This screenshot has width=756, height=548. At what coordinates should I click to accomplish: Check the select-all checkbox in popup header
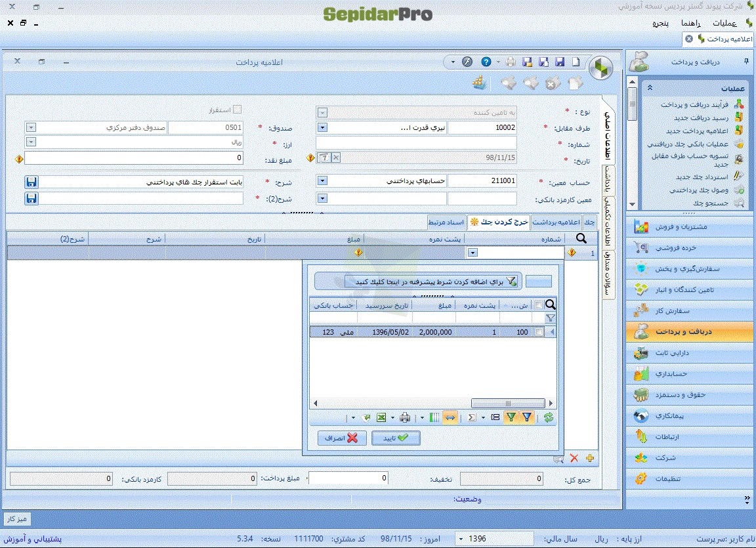pos(539,305)
